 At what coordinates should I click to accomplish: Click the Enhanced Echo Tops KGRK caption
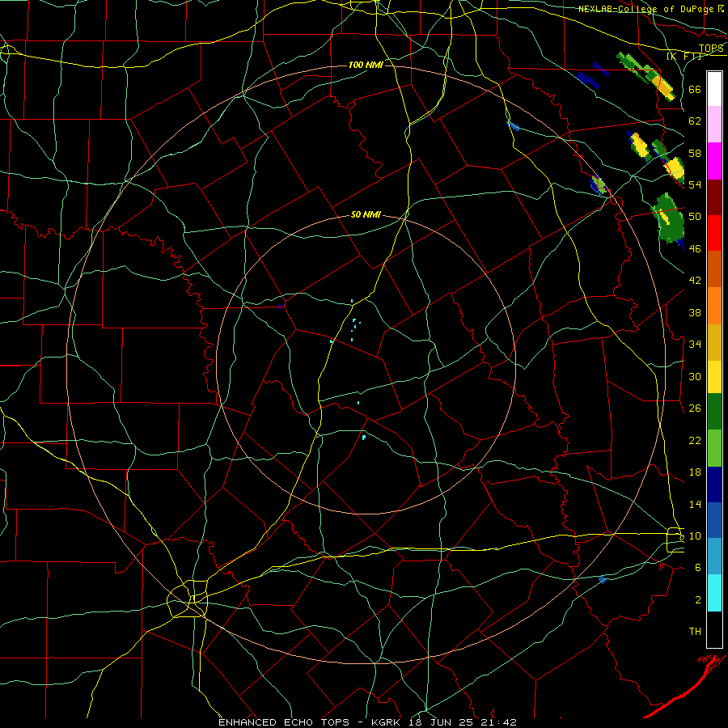(x=367, y=722)
